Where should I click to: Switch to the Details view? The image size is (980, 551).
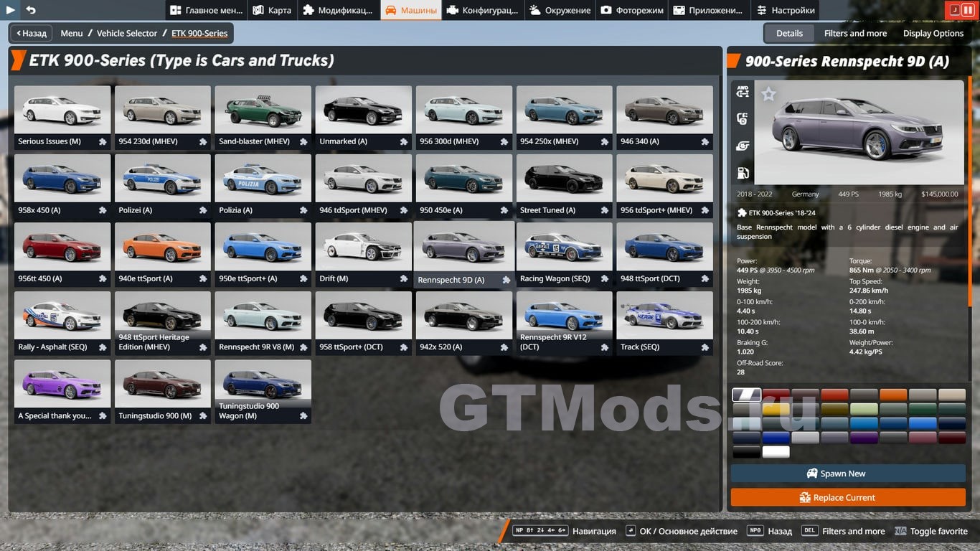[x=789, y=33]
